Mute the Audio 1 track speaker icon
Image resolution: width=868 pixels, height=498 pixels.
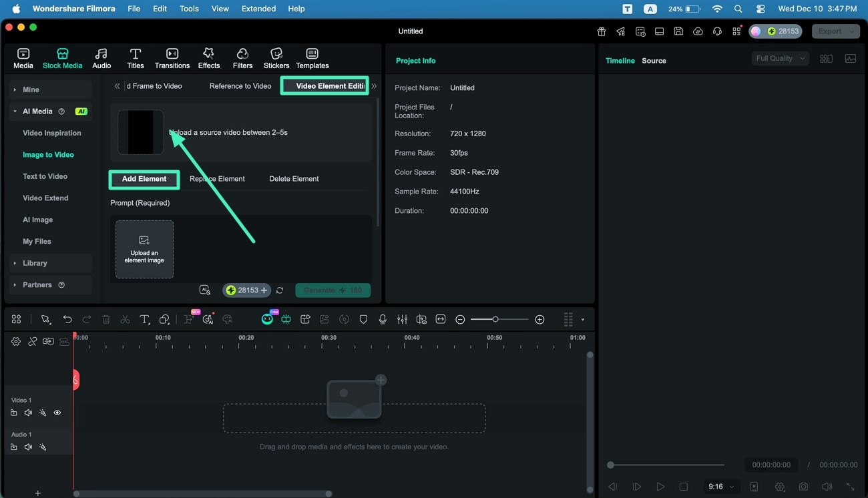click(x=28, y=447)
